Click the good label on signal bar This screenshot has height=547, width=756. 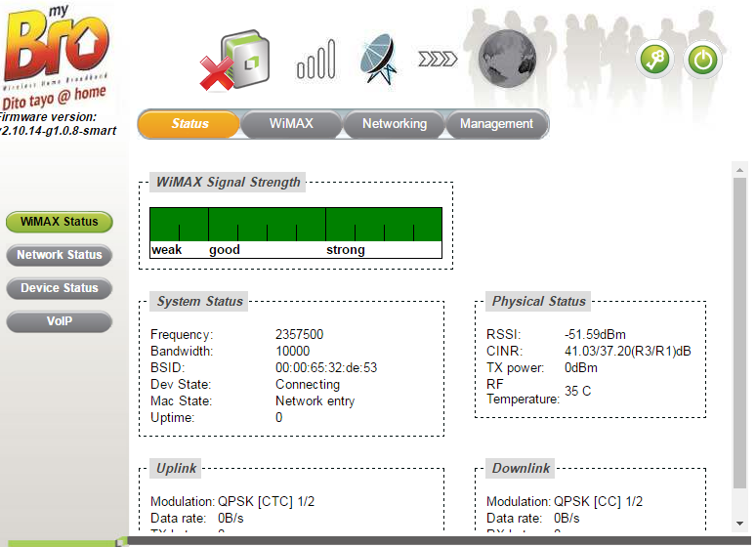pos(225,250)
